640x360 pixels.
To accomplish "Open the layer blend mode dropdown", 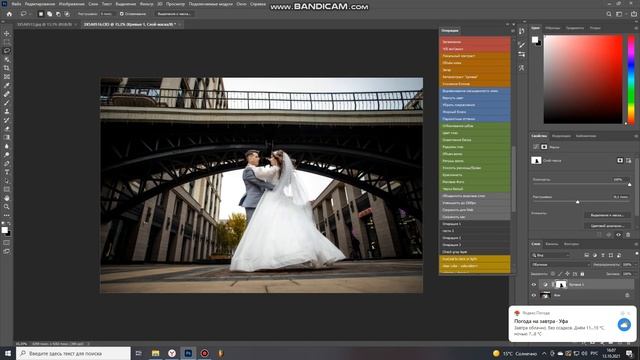I will pos(561,264).
